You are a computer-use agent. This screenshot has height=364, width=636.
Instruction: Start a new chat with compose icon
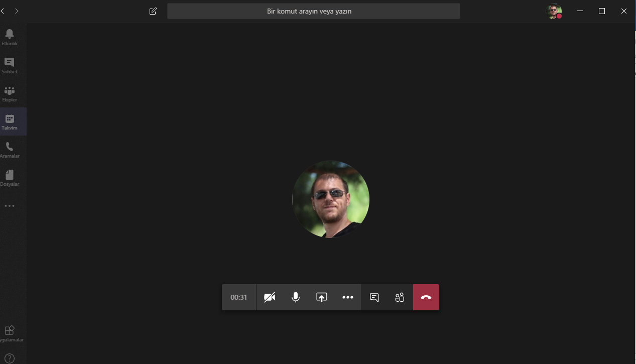click(153, 11)
